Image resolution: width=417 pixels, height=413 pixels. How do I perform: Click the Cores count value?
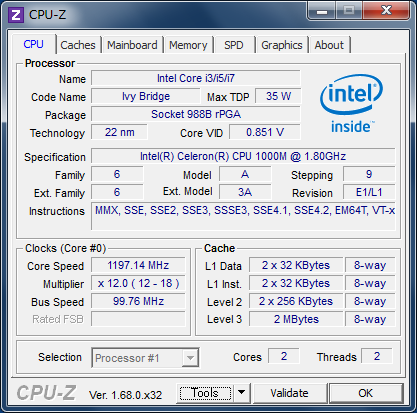(284, 356)
